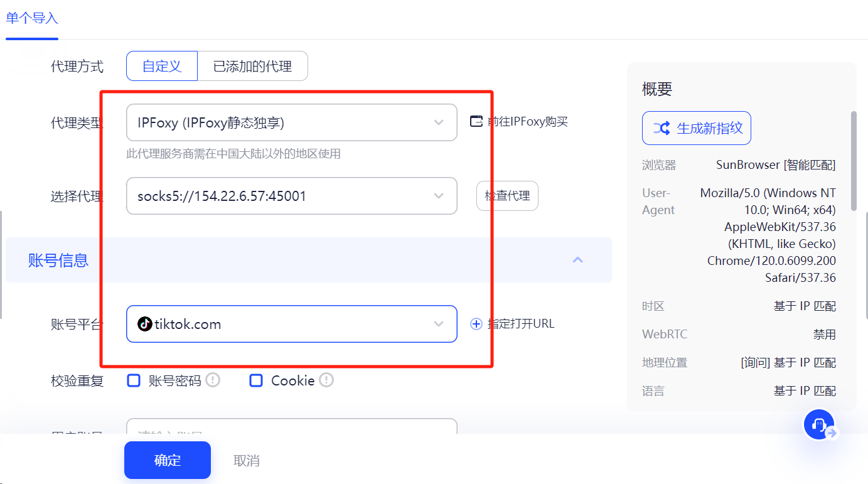Click the 确定 confirm button
This screenshot has height=484, width=868.
(168, 460)
